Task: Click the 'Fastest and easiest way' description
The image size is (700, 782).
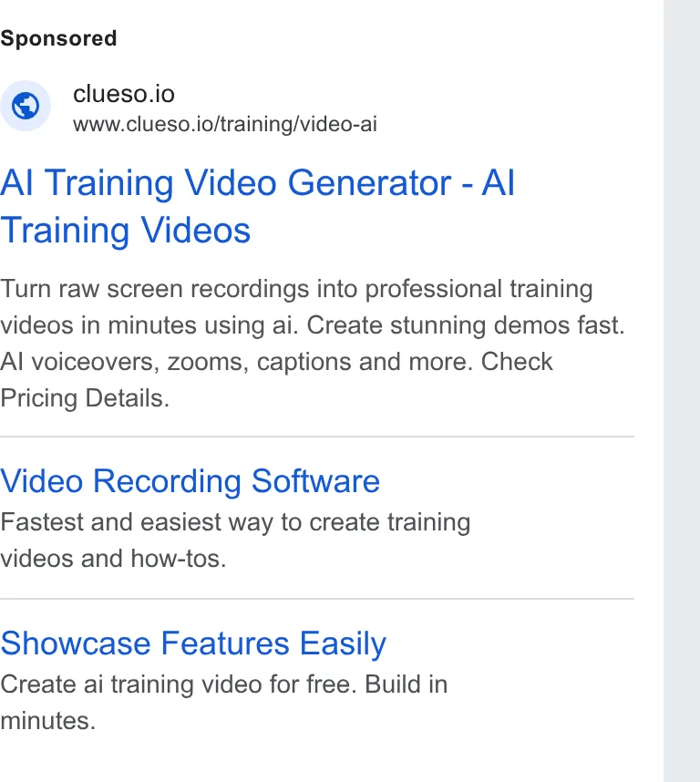Action: coord(235,522)
